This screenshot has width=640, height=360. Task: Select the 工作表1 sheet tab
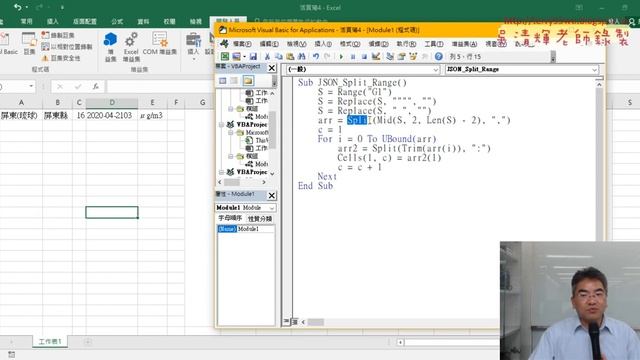pyautogui.click(x=50, y=341)
